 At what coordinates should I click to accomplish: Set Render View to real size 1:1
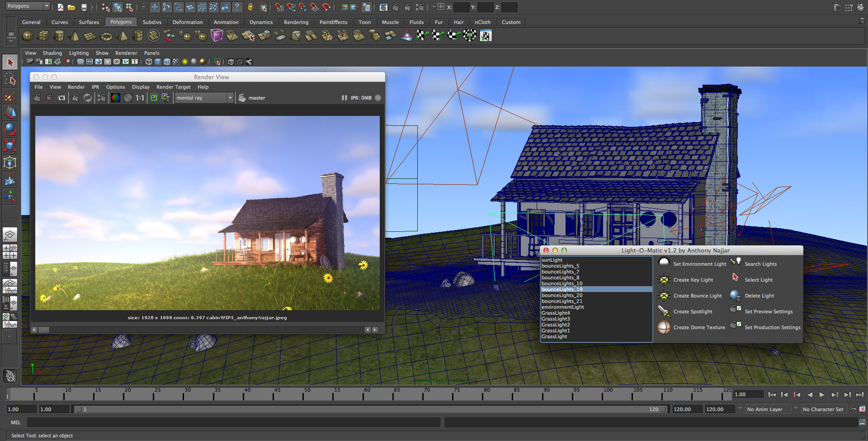pyautogui.click(x=140, y=98)
